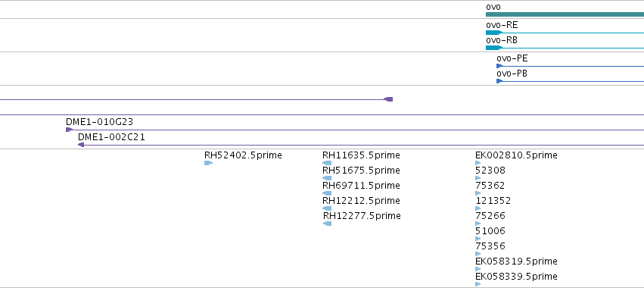644x288 pixels.
Task: Click the purple unlabeled clone end block
Action: click(x=388, y=99)
